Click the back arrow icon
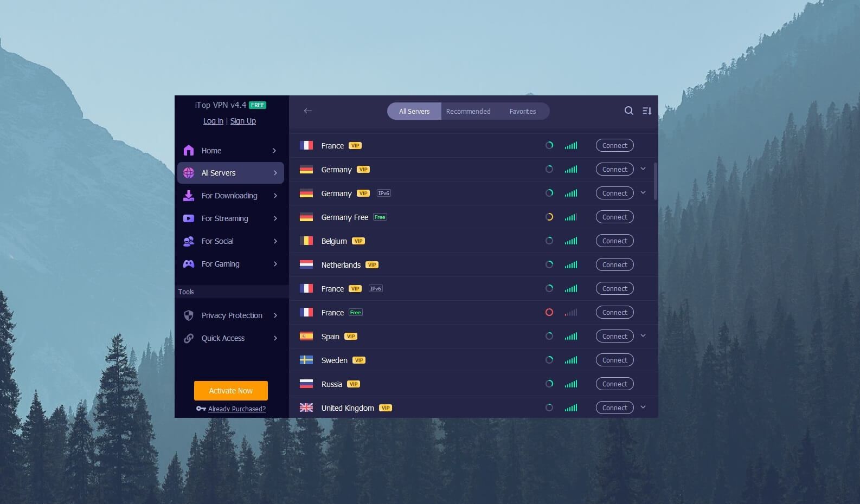 308,111
